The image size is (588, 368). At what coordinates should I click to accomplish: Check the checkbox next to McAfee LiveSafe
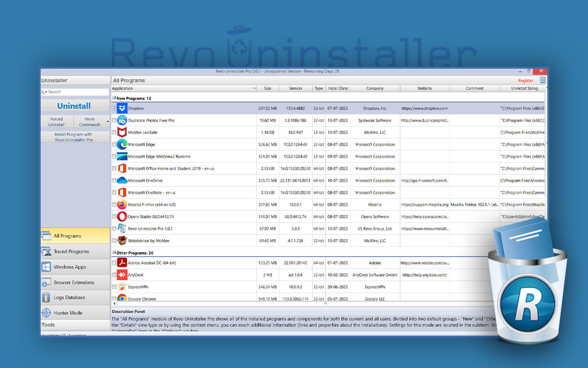115,132
